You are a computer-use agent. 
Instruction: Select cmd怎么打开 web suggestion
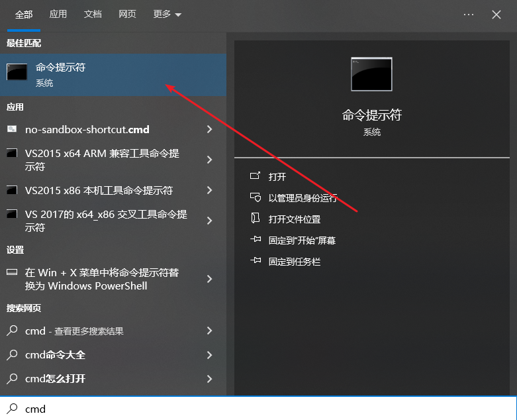(x=56, y=379)
